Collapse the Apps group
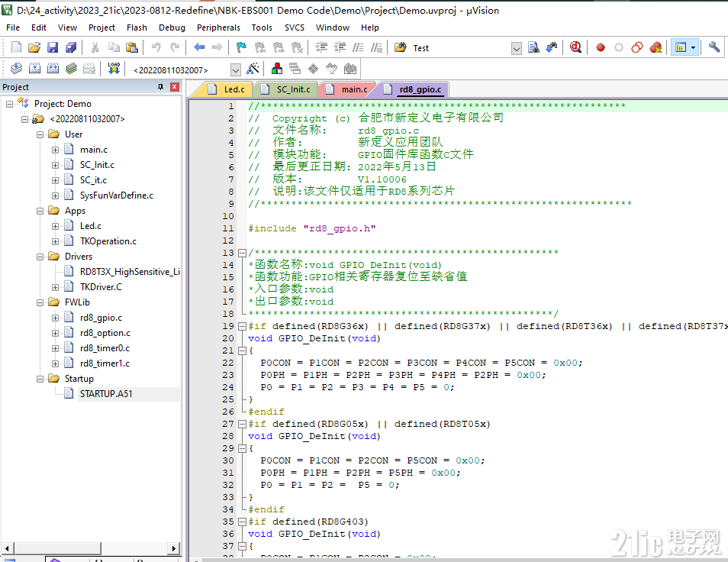The width and height of the screenshot is (728, 562). (40, 211)
